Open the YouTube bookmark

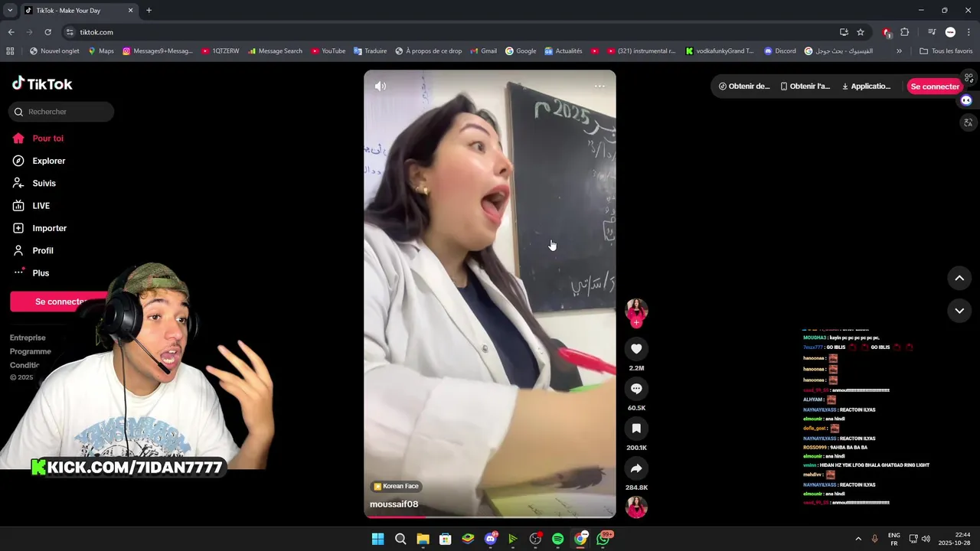tap(328, 51)
